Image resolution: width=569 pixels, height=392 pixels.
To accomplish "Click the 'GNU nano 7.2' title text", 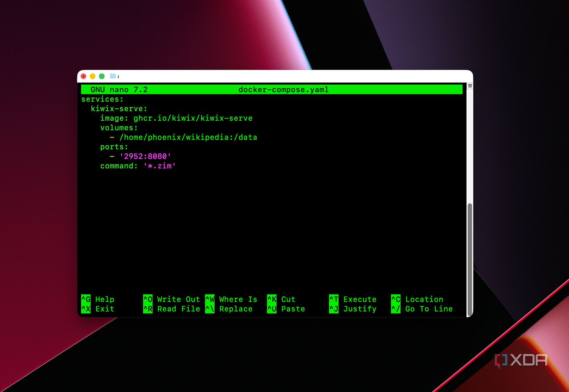I will (119, 90).
